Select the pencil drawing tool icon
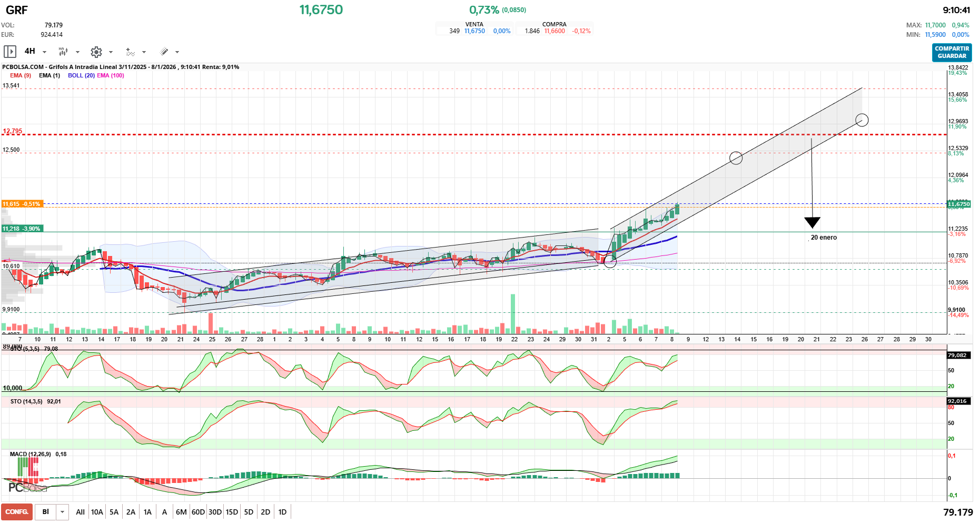980x523 pixels. coord(164,52)
